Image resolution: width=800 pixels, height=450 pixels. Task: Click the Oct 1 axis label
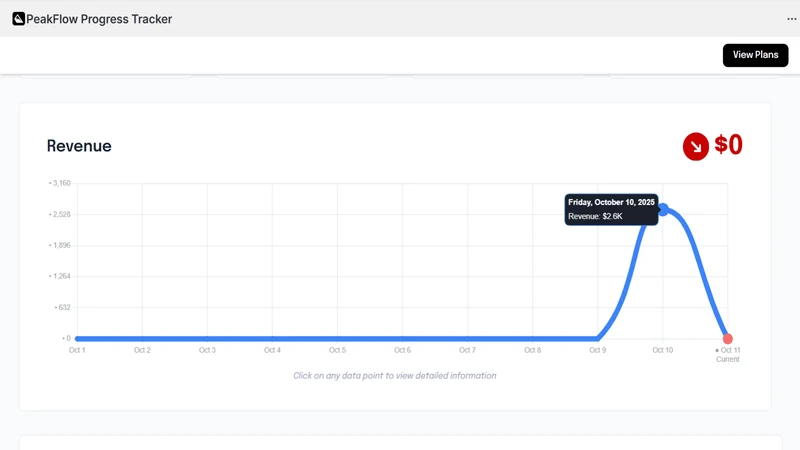[x=77, y=350]
